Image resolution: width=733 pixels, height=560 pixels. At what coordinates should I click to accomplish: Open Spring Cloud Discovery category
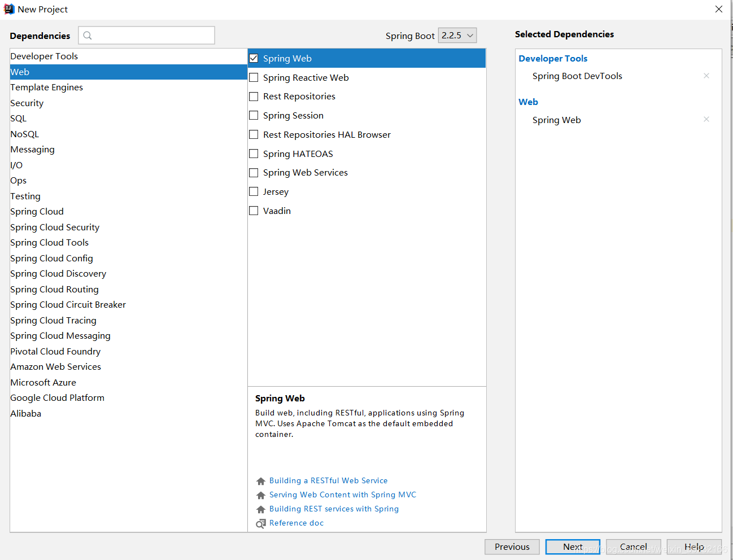click(129, 274)
